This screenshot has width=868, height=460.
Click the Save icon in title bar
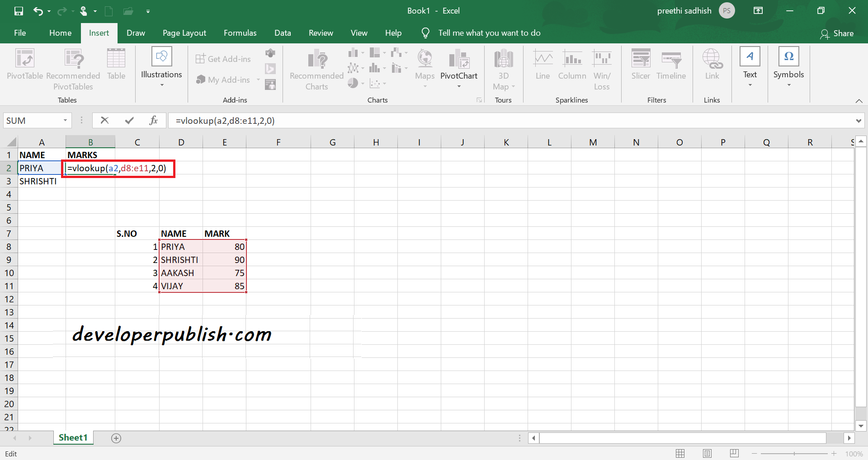tap(19, 11)
